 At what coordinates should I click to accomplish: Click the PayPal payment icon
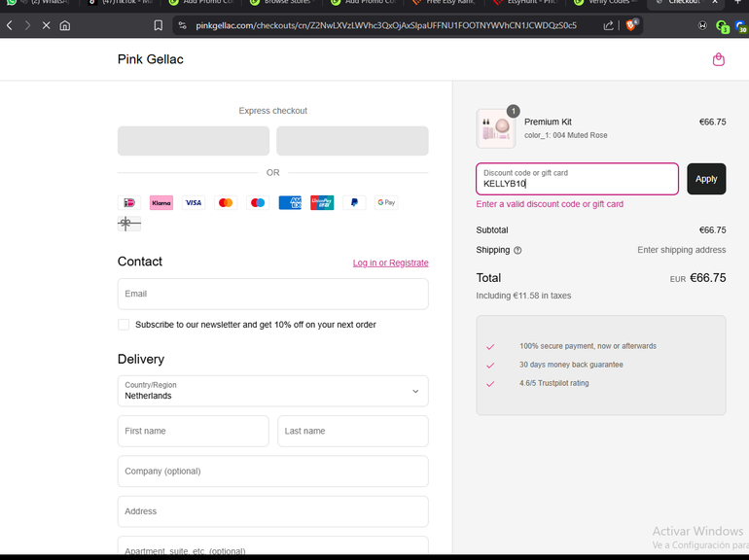tap(354, 202)
